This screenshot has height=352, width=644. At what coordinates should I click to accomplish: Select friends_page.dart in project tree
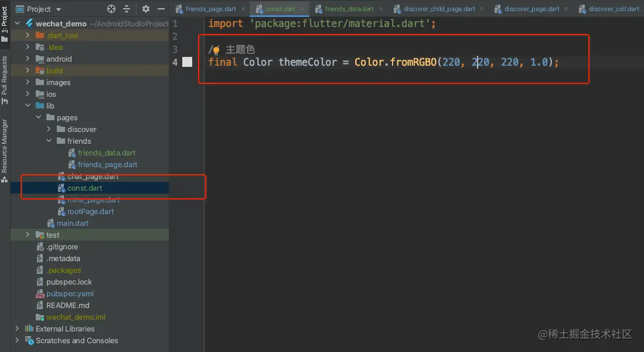[x=107, y=164]
